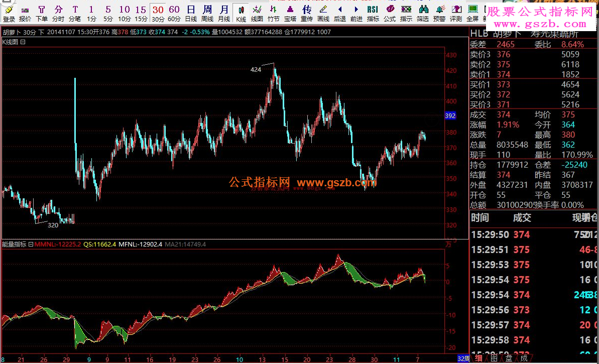
Task: Select the 月线 monthly chart
Action: coord(224,13)
